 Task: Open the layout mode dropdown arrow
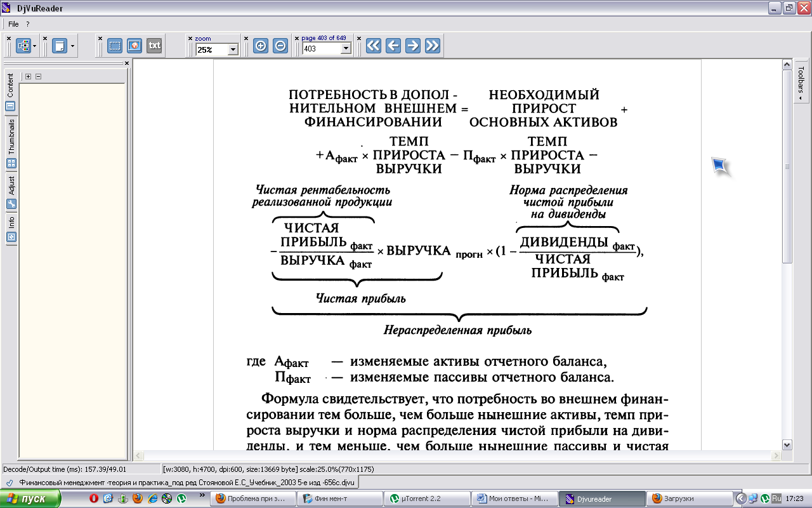coord(34,46)
